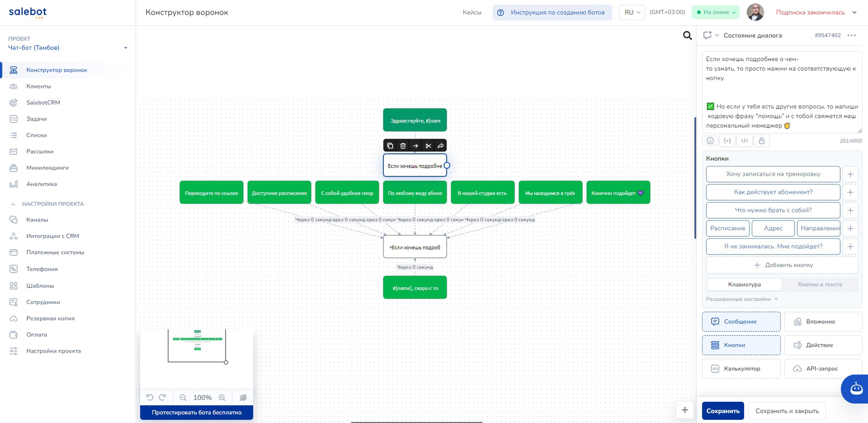Click the variable braces icon under message
The image size is (868, 423).
click(x=727, y=141)
